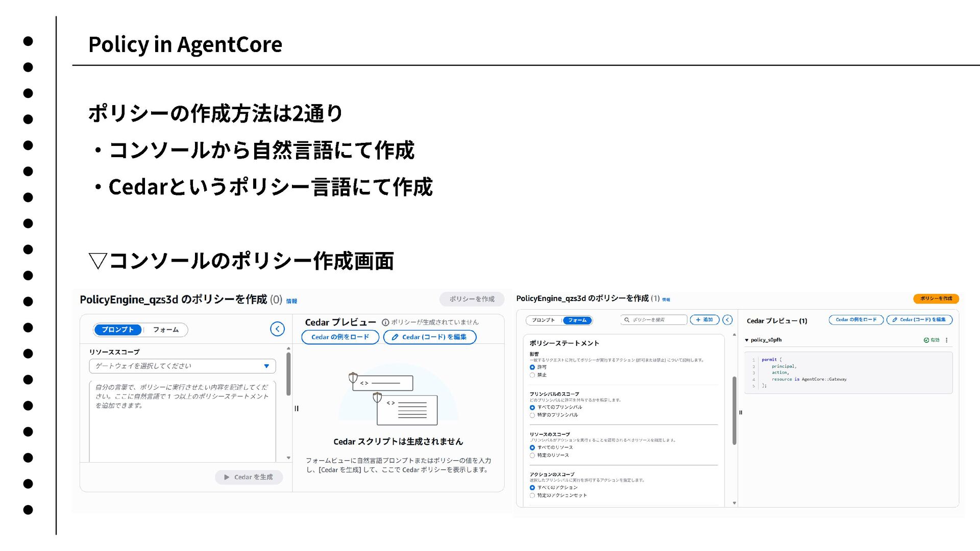Click the collapse chevron beside the 追加 button
This screenshot has height=551, width=980.
(x=728, y=320)
